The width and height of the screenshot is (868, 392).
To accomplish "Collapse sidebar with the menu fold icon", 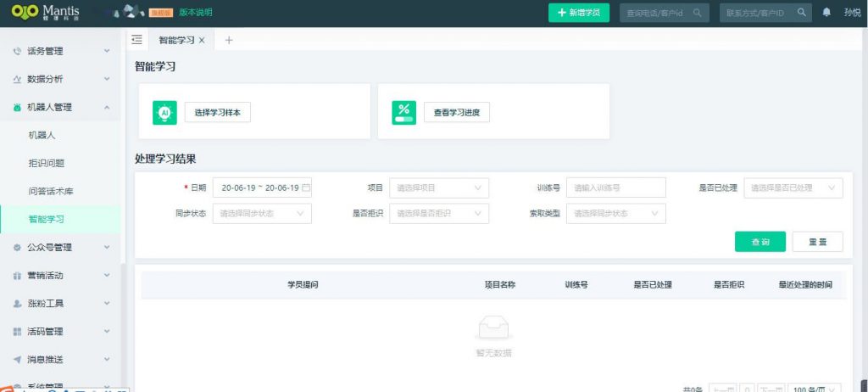I will (136, 40).
